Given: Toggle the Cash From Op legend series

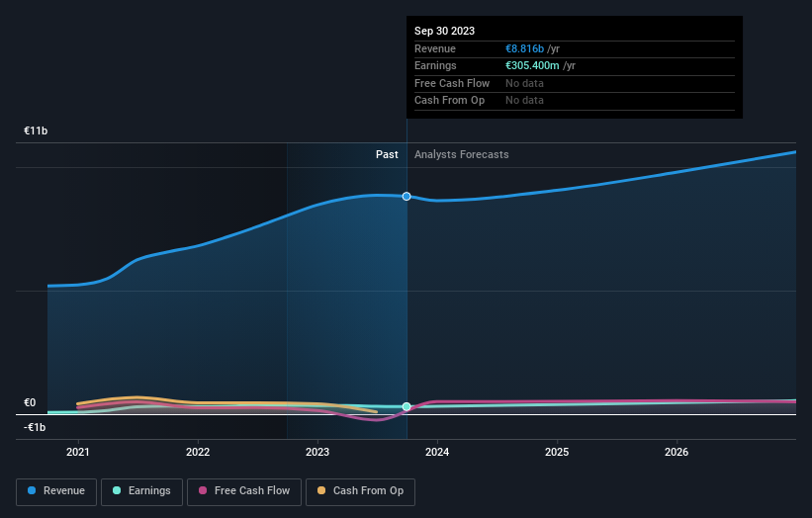Looking at the screenshot, I should pyautogui.click(x=360, y=491).
